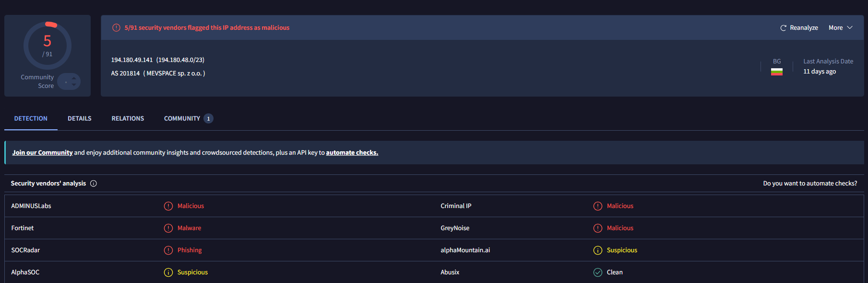Click the Security vendors' analysis heading
868x283 pixels.
(48, 184)
